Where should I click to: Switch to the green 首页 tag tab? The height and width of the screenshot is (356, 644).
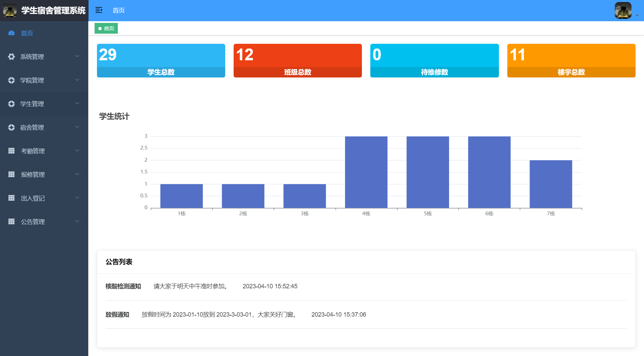(x=106, y=28)
